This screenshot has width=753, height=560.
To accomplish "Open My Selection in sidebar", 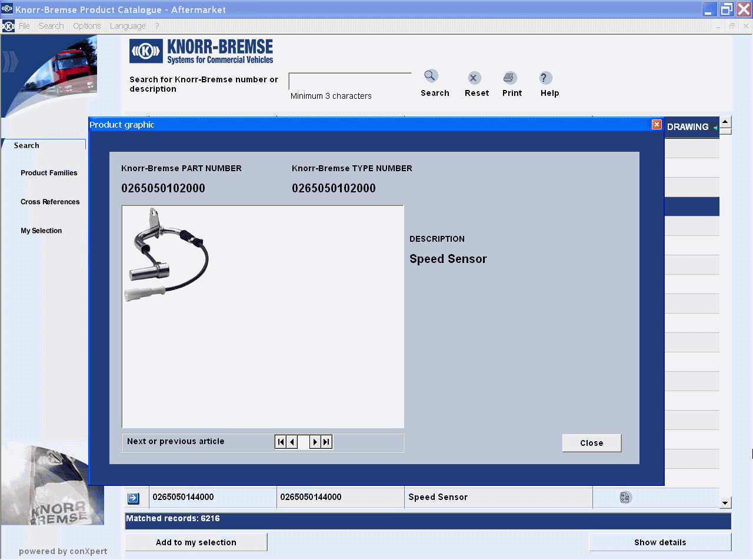I will pyautogui.click(x=41, y=231).
